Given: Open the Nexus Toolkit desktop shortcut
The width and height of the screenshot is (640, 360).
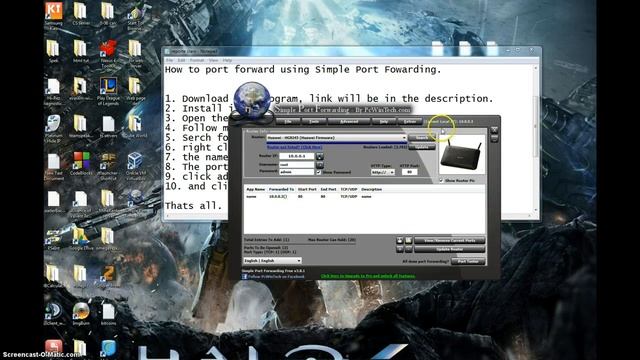Looking at the screenshot, I should coord(108,54).
